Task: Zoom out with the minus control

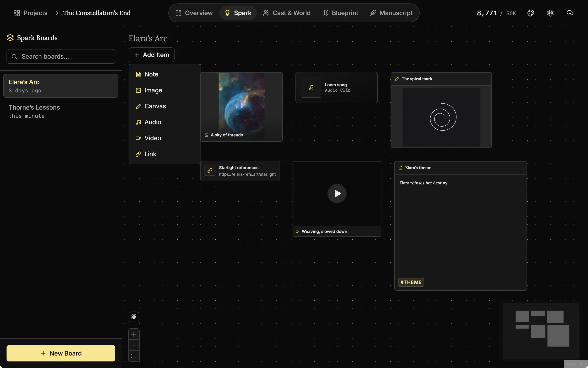Action: tap(134, 345)
